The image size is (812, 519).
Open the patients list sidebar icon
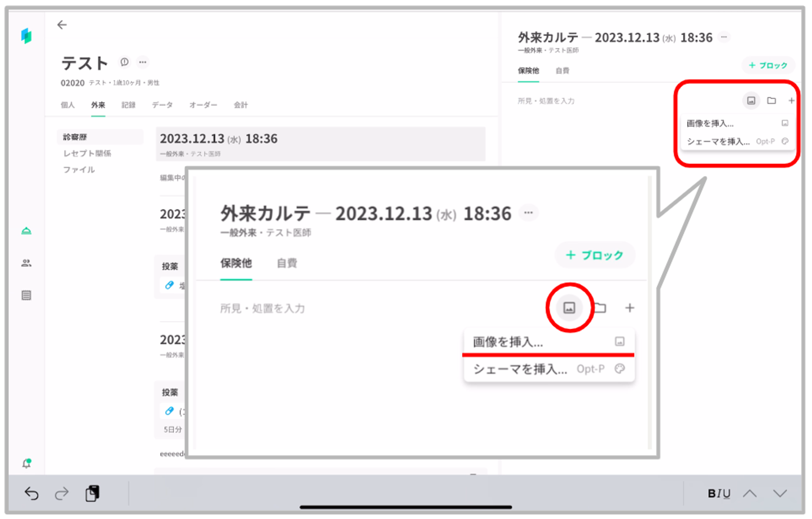[26, 263]
